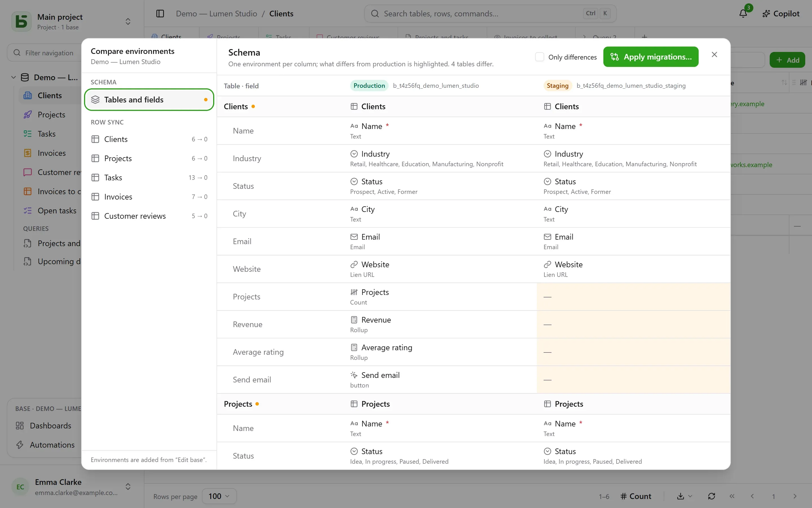Screen dimensions: 812x508
Task: Click the Staging environment badge
Action: tap(557, 86)
